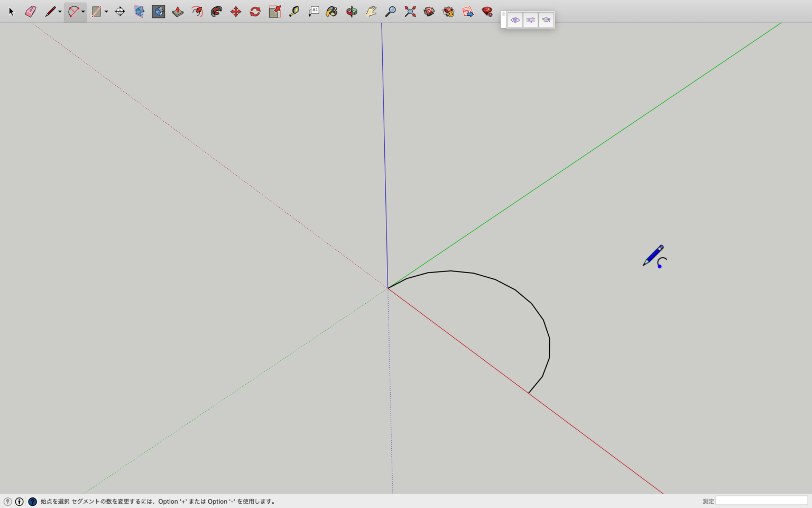The width and height of the screenshot is (812, 508).
Task: Click the Tape Measure tool
Action: point(294,12)
